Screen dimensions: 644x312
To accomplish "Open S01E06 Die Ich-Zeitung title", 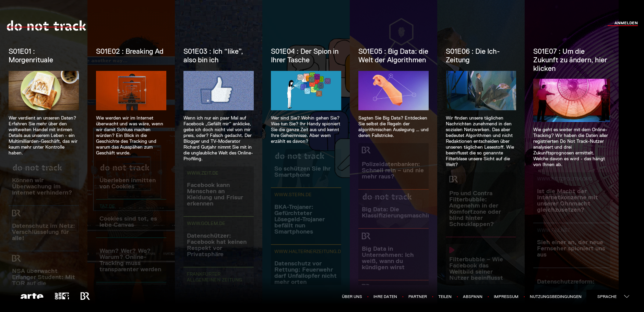I will (473, 55).
